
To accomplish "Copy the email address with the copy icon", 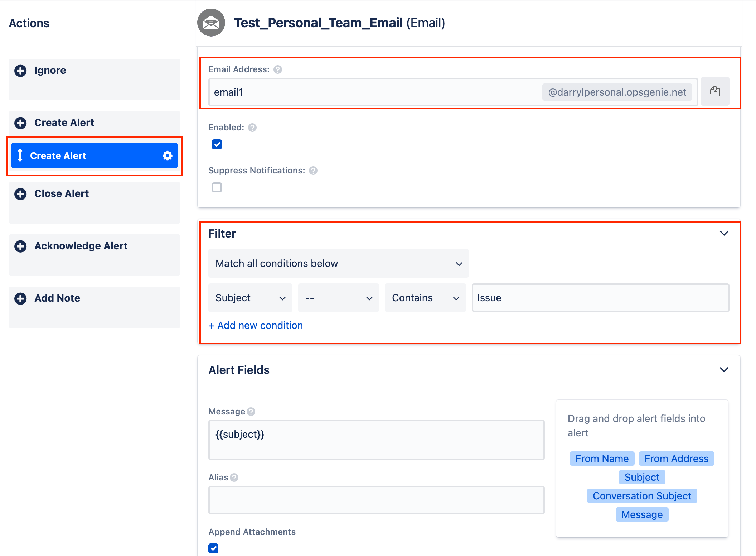I will [x=715, y=92].
